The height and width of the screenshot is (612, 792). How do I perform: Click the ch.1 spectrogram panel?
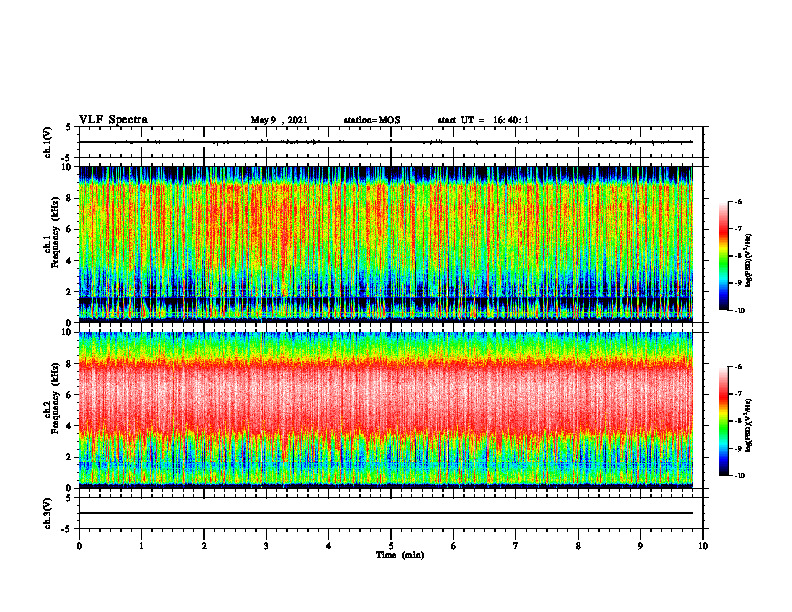[x=386, y=244]
